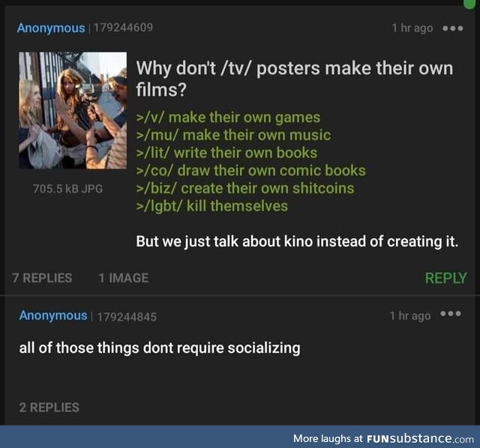Screen dimensions: 480x448
Task: Click the green REPLY button
Action: pyautogui.click(x=445, y=278)
